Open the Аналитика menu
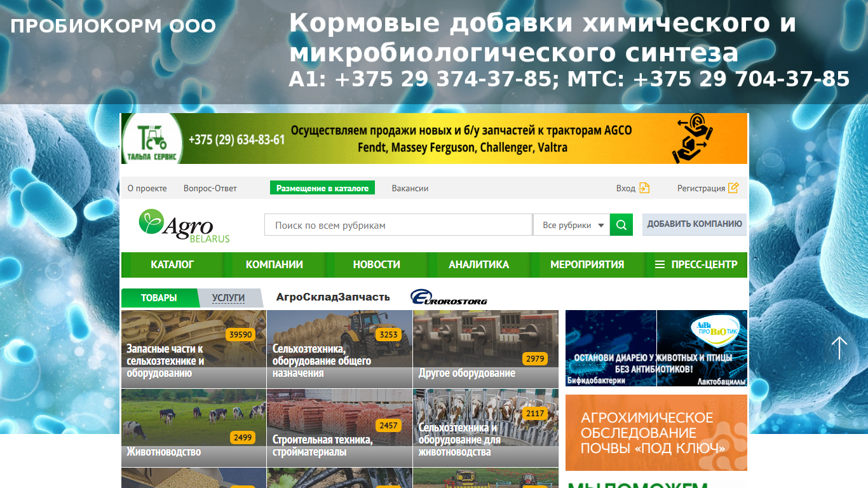868x488 pixels. click(479, 264)
